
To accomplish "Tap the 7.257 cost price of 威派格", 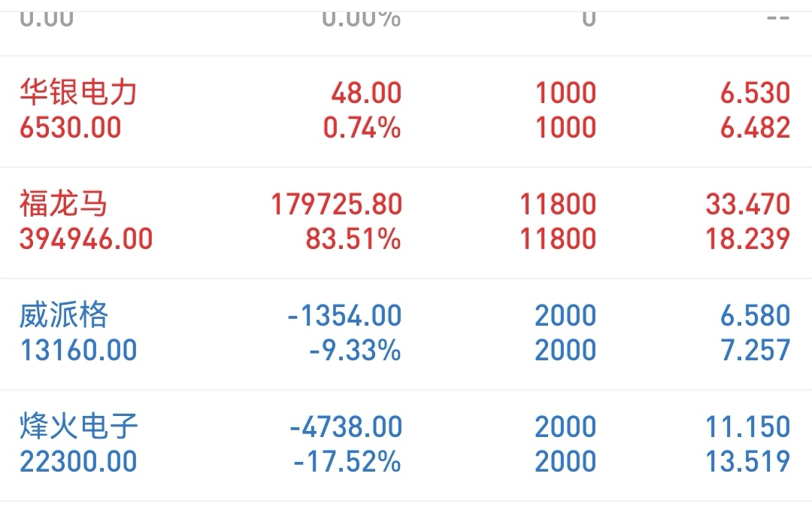I will click(x=755, y=350).
